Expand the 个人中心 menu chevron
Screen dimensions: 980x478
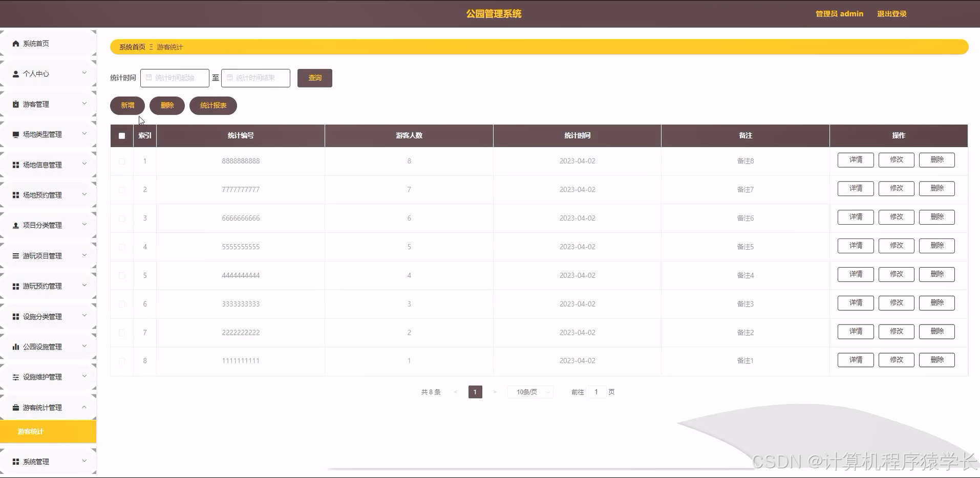[x=84, y=73]
